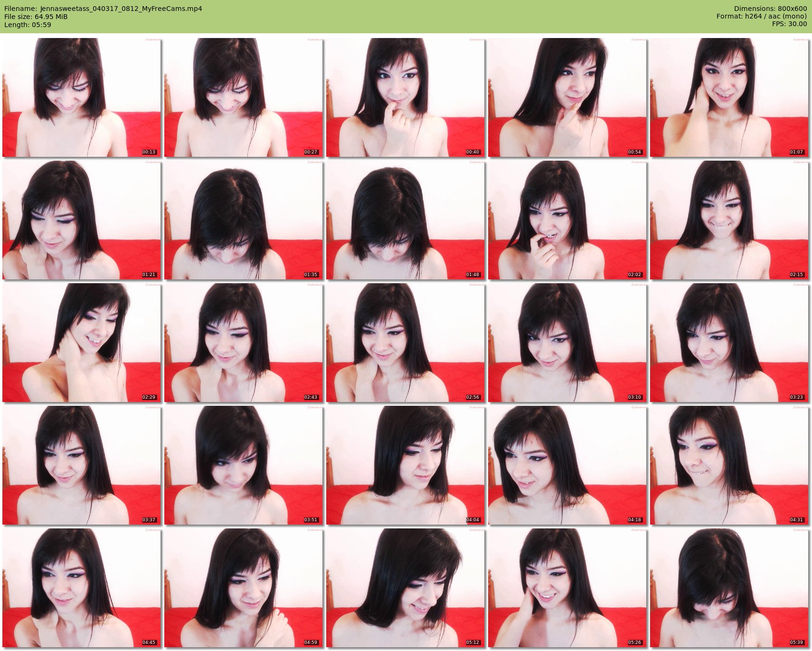Select the "Dimensions: 800x600" text
This screenshot has height=651, width=812.
coord(770,9)
